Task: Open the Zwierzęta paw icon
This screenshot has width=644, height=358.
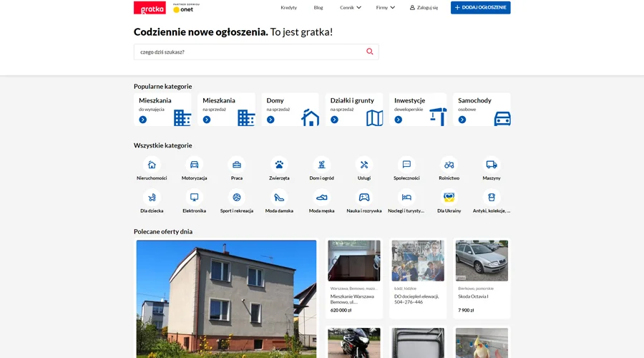Action: coord(279,165)
